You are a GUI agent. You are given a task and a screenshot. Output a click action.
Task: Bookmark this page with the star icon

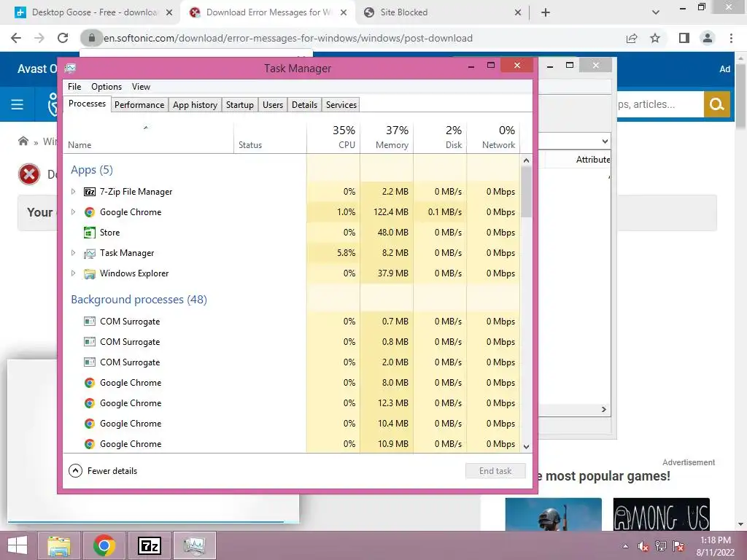tap(655, 38)
